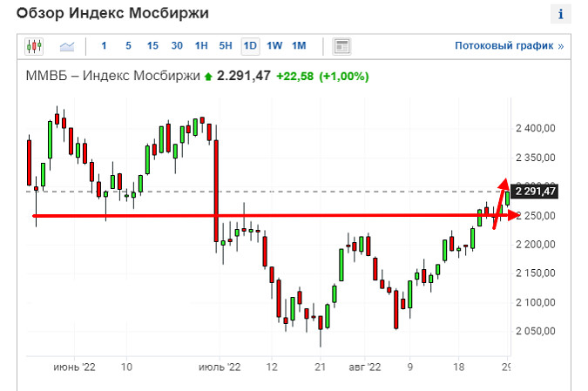Open the info icon next to title
Image resolution: width=588 pixels, height=391 pixels.
[561, 14]
